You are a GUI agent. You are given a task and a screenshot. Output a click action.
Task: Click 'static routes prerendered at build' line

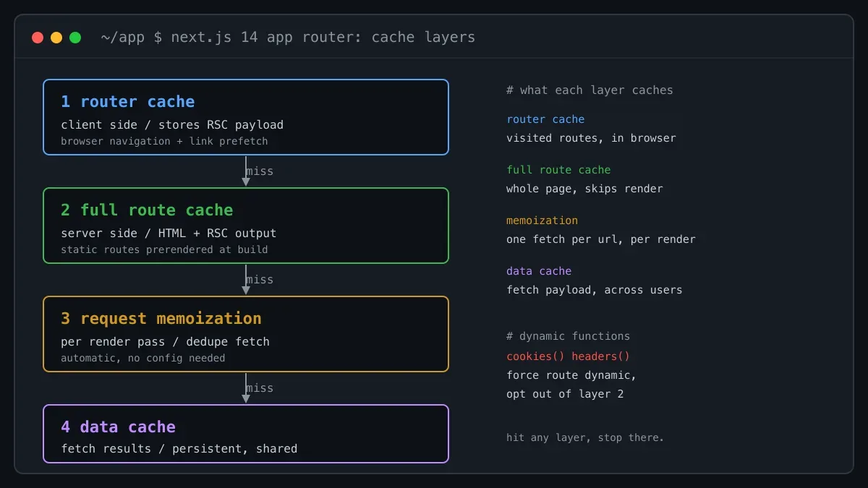coord(164,249)
